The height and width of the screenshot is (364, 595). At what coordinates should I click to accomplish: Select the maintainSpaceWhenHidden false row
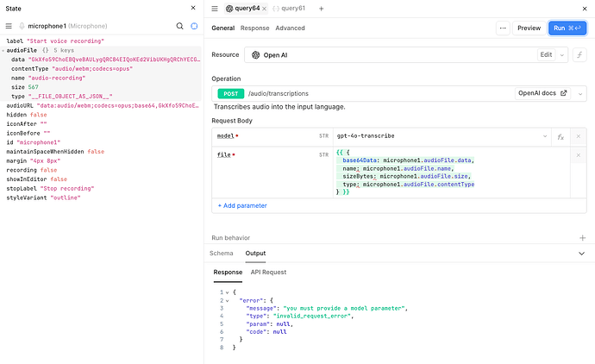55,152
